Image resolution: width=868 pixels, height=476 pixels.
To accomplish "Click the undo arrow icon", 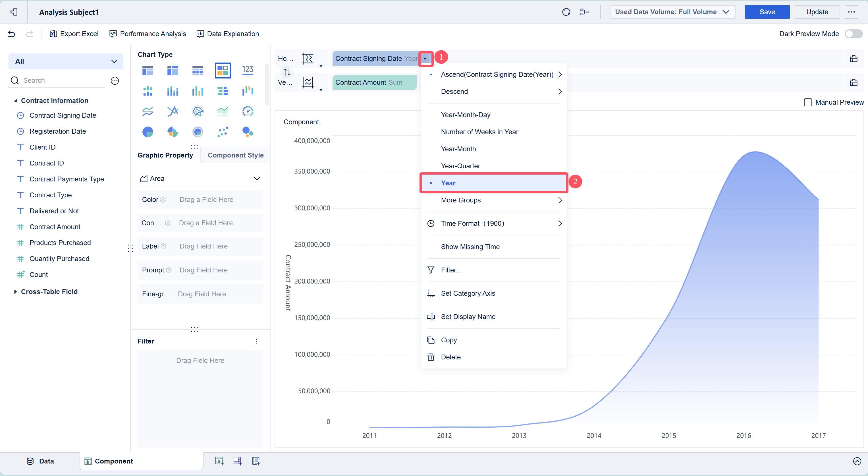I will (x=11, y=34).
